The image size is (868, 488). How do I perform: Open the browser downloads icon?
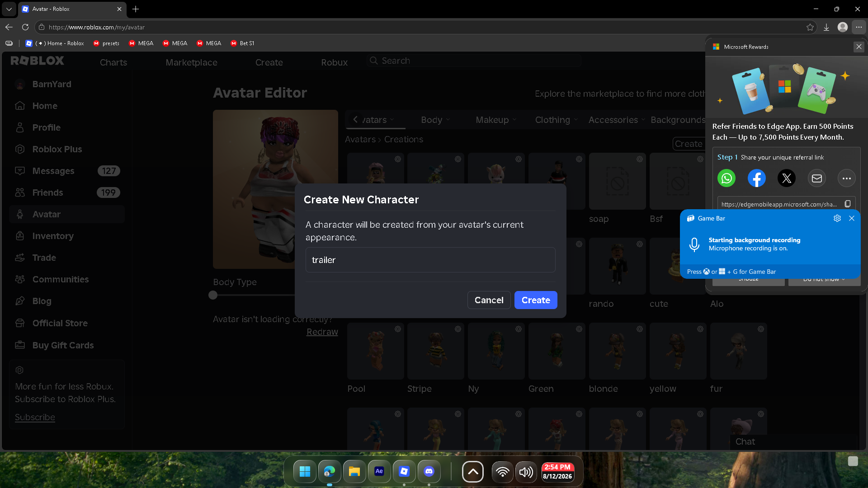click(826, 27)
